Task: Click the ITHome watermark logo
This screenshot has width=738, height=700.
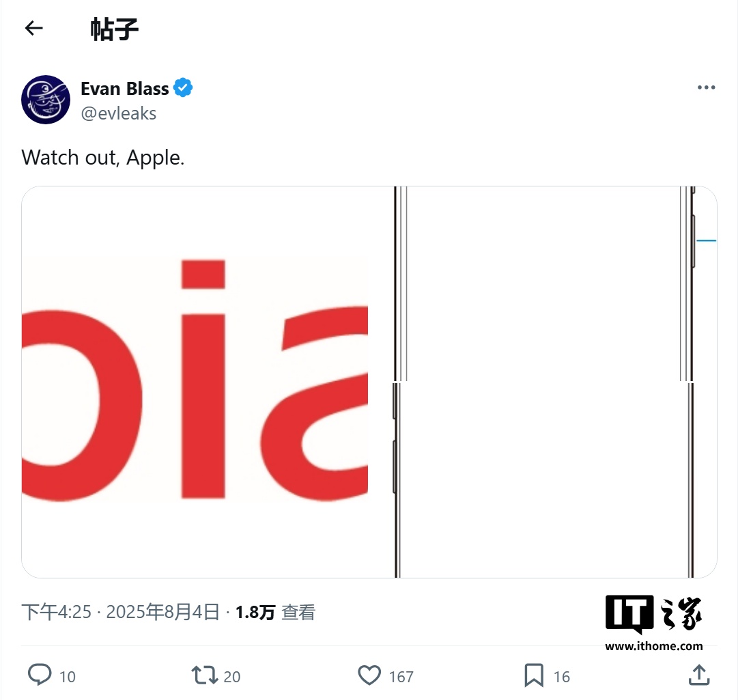Action: coord(653,623)
